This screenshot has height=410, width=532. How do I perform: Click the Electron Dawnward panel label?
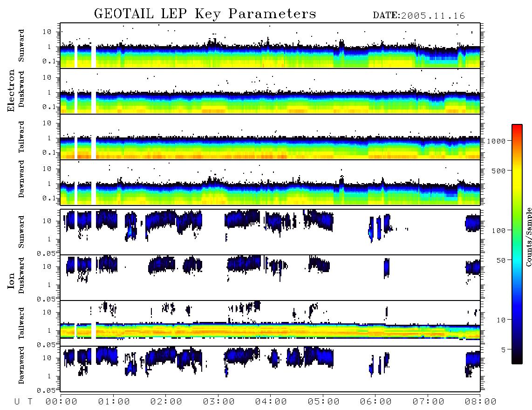[21, 179]
